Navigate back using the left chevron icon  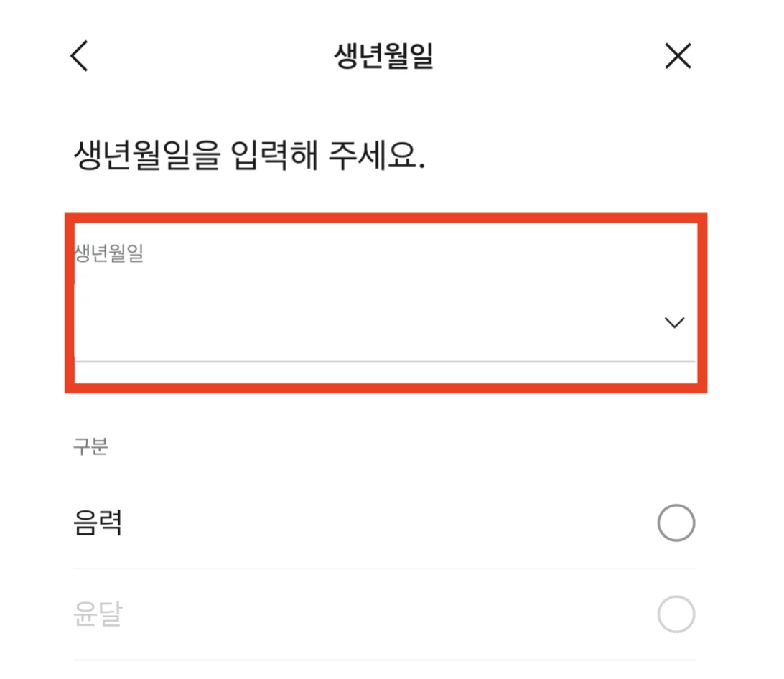[x=79, y=56]
